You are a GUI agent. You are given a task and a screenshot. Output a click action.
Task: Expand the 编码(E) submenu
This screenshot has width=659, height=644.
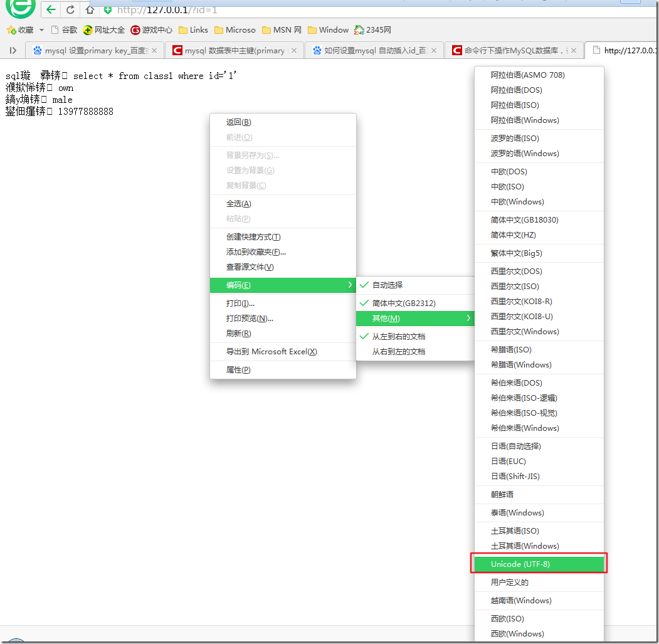coord(283,285)
